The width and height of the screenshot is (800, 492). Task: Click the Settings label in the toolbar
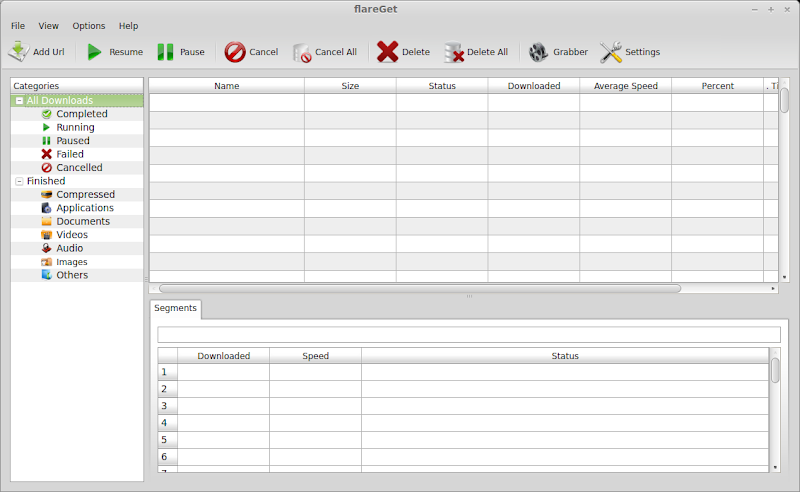coord(642,52)
